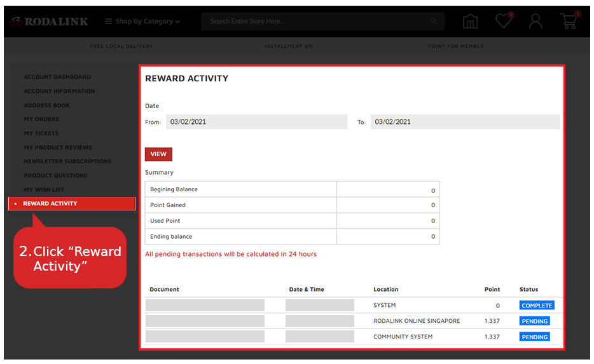The height and width of the screenshot is (364, 594).
Task: Open the wishlist heart icon
Action: [x=504, y=22]
